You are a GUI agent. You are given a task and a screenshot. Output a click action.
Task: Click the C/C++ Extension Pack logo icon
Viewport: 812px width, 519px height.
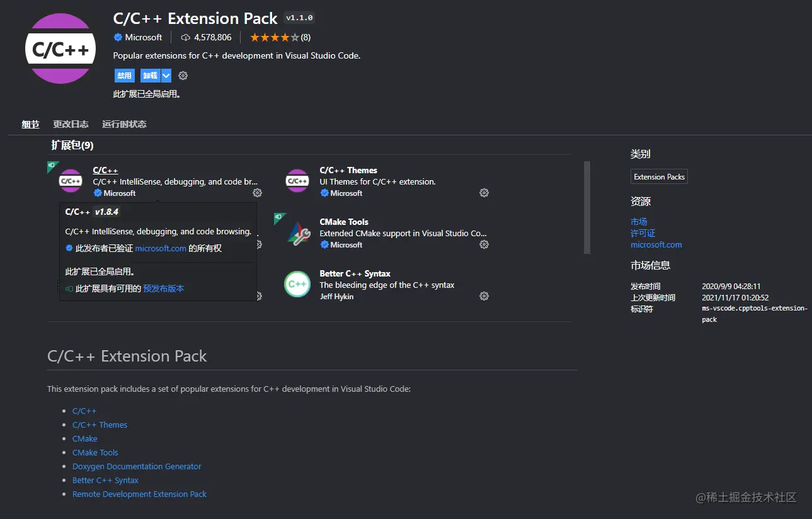(60, 49)
